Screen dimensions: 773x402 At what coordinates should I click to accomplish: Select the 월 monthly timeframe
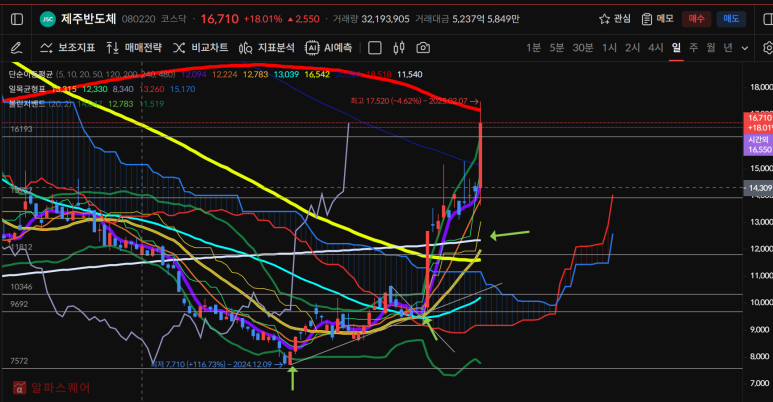coord(710,48)
